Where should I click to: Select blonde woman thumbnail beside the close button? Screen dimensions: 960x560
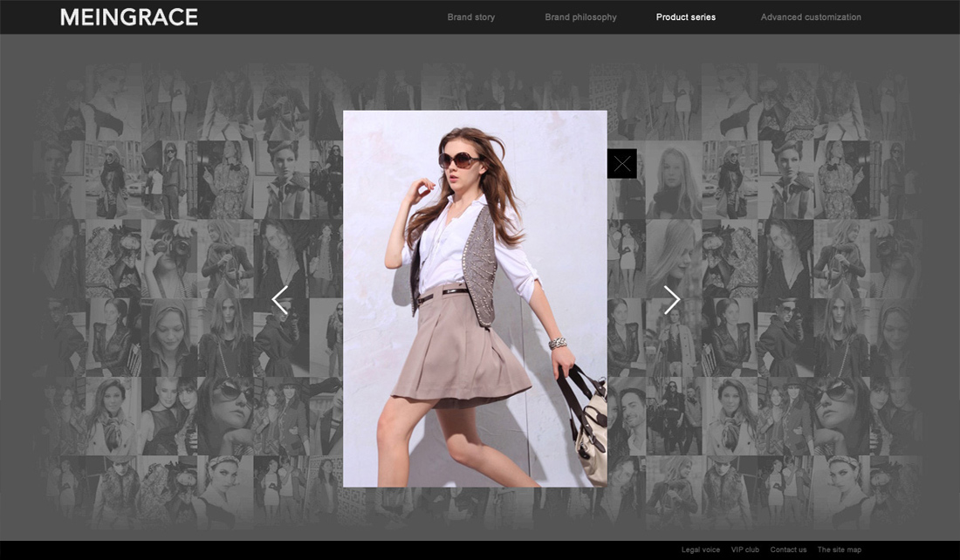click(675, 180)
